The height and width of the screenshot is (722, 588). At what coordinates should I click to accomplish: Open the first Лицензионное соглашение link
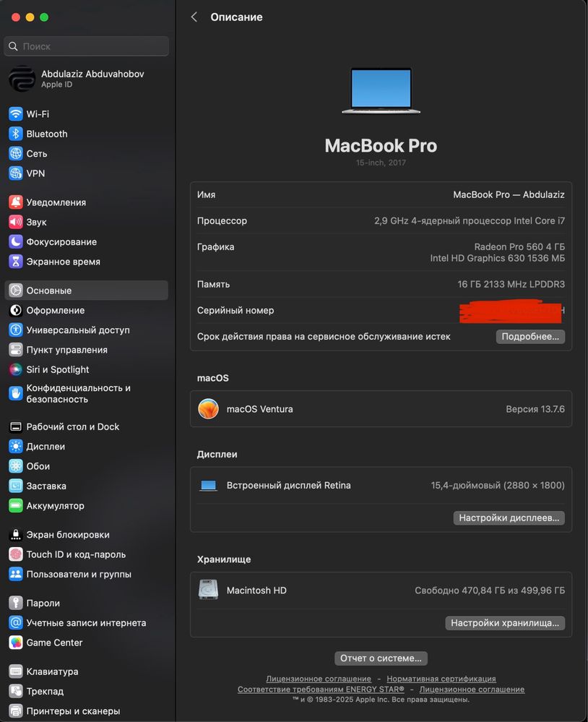click(x=319, y=679)
